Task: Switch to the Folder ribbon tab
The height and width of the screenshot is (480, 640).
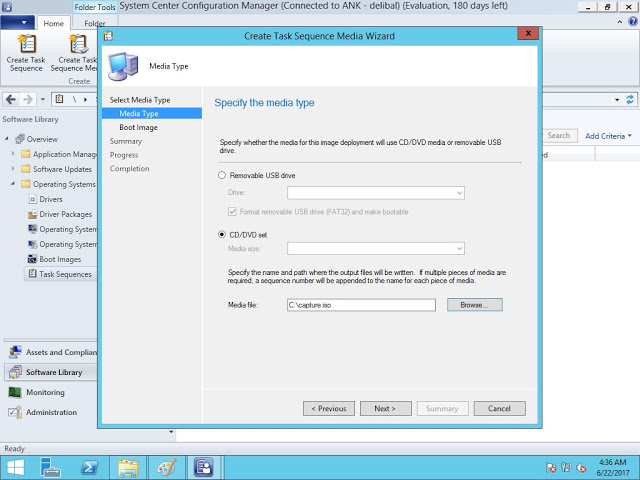Action: [x=94, y=23]
